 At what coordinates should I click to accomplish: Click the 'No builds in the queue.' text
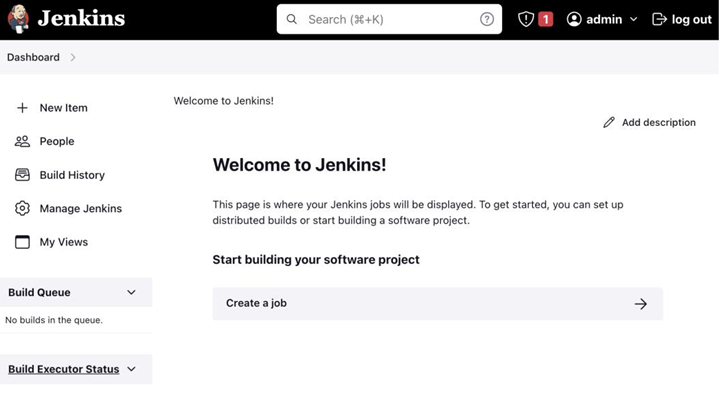tap(54, 320)
